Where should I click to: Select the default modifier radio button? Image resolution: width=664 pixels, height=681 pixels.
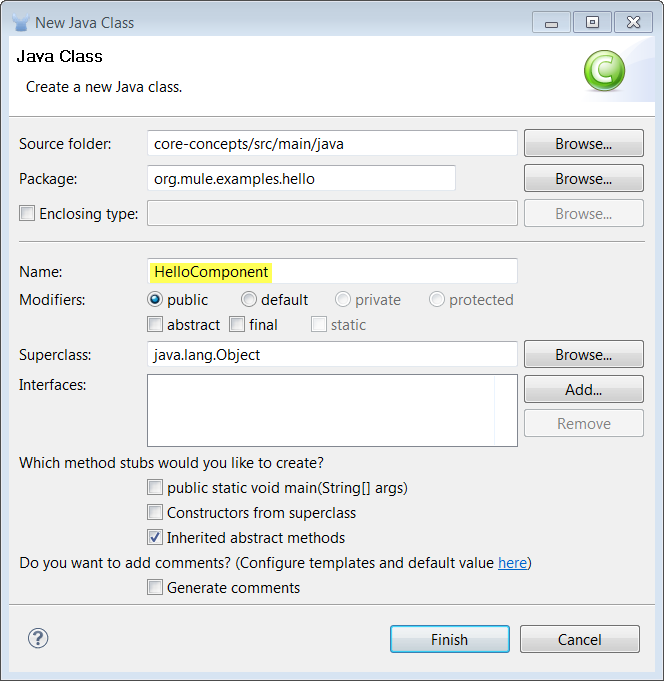click(249, 299)
